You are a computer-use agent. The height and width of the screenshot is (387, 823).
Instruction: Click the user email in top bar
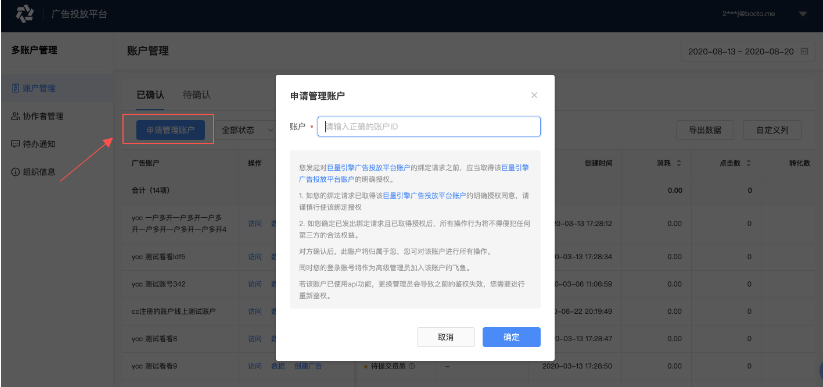(749, 14)
